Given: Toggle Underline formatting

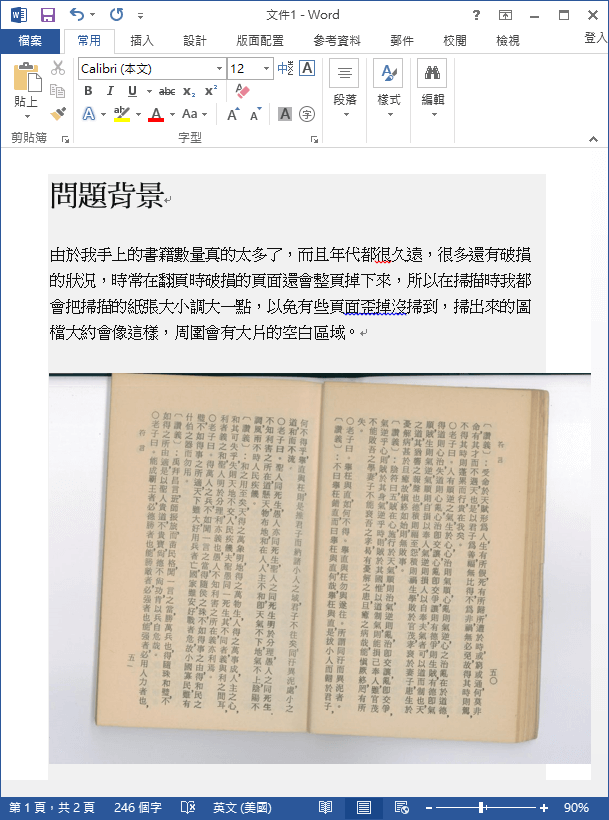Looking at the screenshot, I should click(x=132, y=92).
